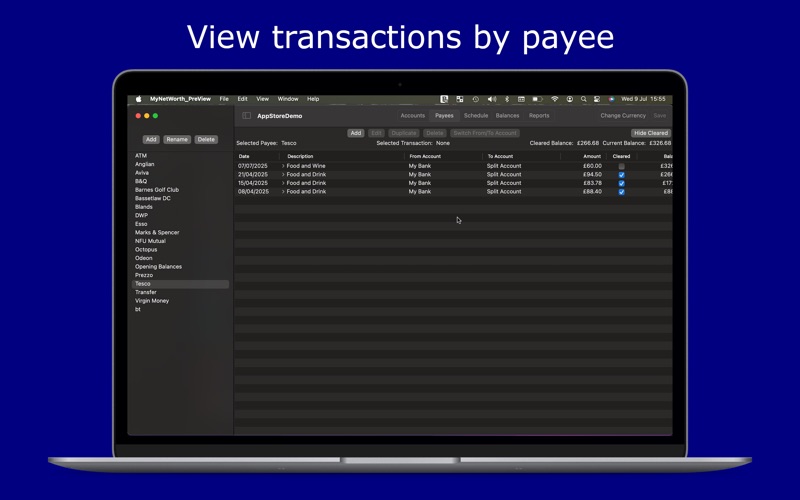Click the grid-squares icon in menu bar
800x500 pixels.
tap(460, 99)
